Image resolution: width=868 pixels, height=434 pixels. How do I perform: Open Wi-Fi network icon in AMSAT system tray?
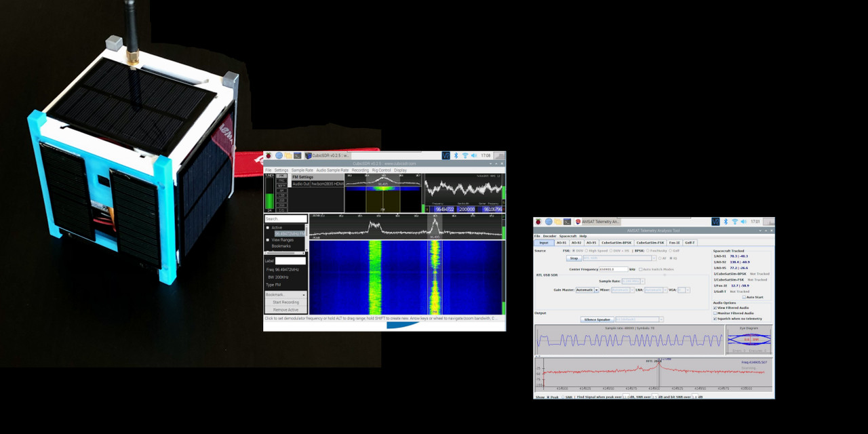(x=734, y=222)
